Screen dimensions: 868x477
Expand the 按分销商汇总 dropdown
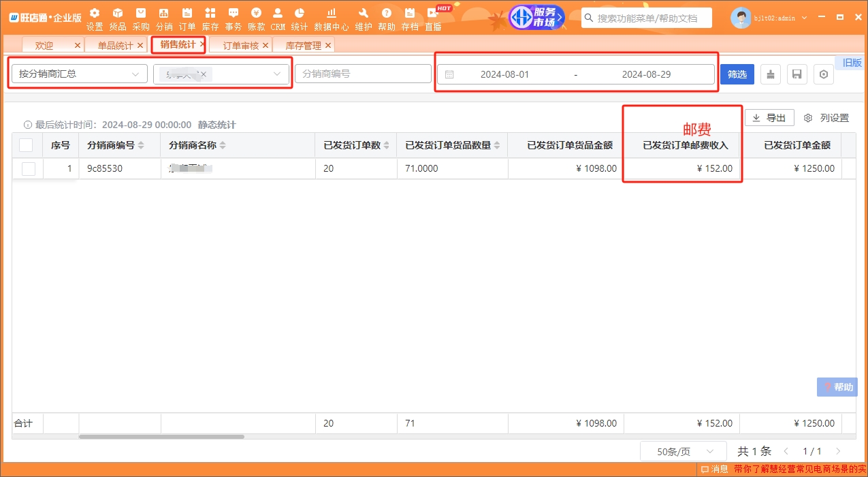click(x=79, y=74)
